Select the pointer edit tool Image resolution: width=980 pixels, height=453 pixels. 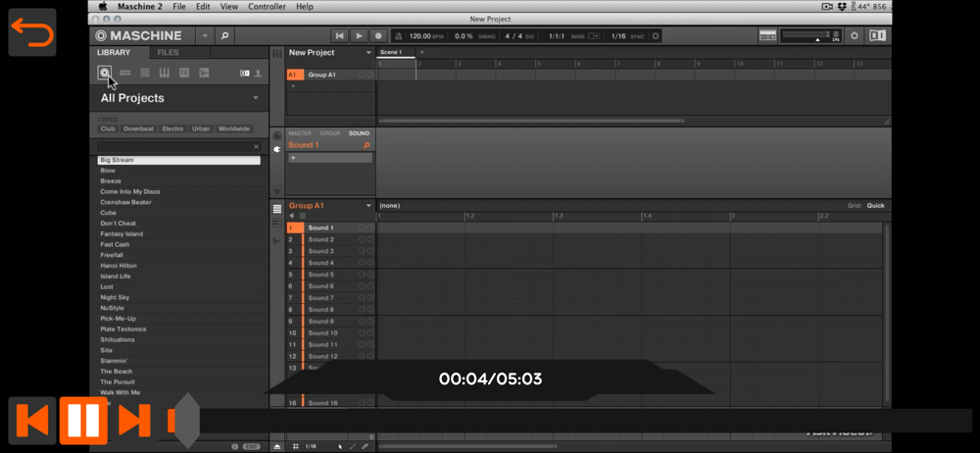[x=340, y=447]
